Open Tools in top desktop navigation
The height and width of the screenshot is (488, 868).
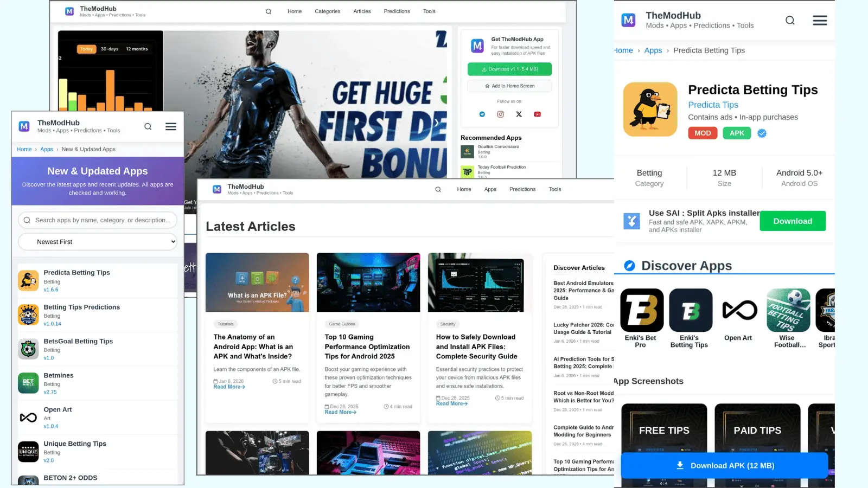(x=429, y=11)
